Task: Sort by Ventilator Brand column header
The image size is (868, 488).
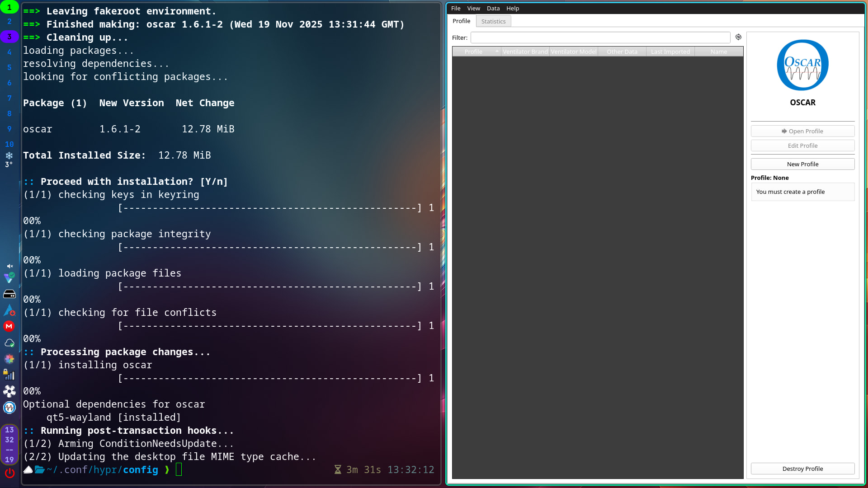Action: pyautogui.click(x=525, y=52)
